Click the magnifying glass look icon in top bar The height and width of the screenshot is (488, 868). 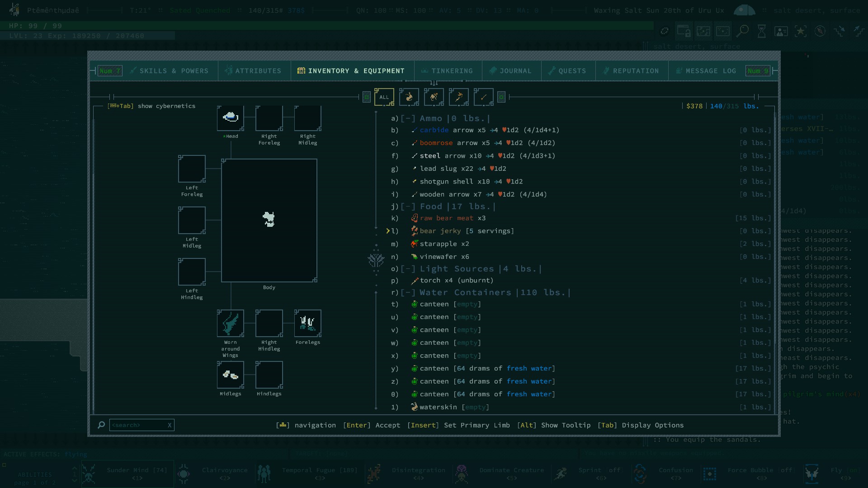(742, 31)
